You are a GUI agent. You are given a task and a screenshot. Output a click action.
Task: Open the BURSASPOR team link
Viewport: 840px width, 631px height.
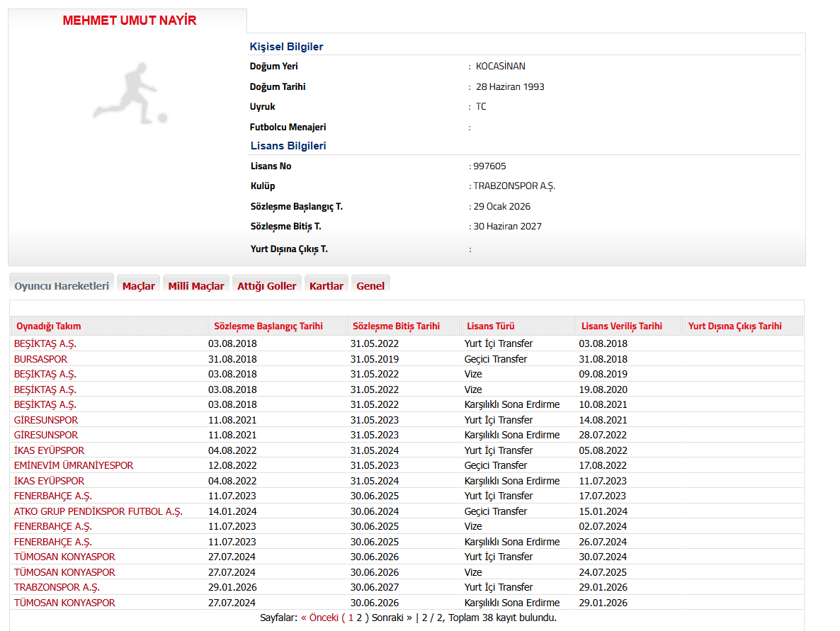click(x=40, y=359)
